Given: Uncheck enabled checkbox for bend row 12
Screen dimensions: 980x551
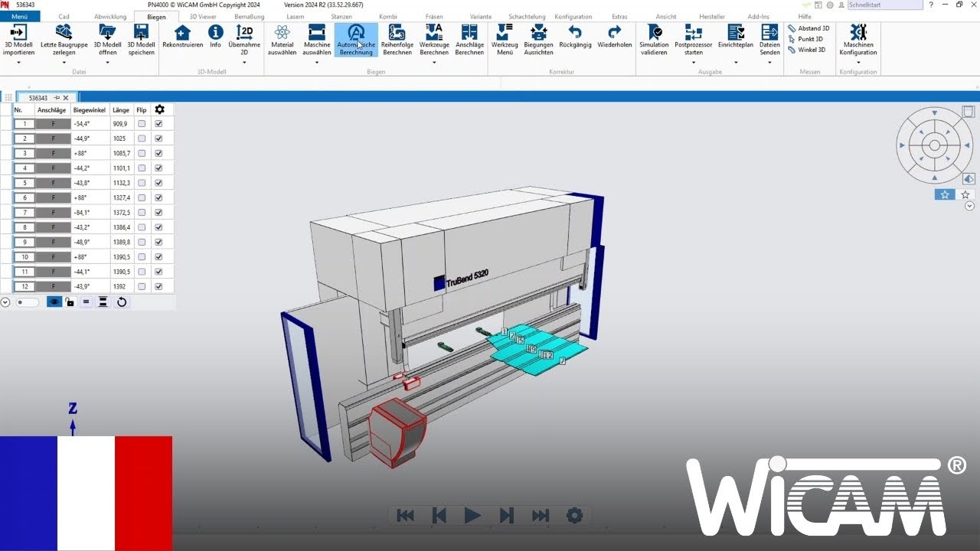Looking at the screenshot, I should pos(159,287).
